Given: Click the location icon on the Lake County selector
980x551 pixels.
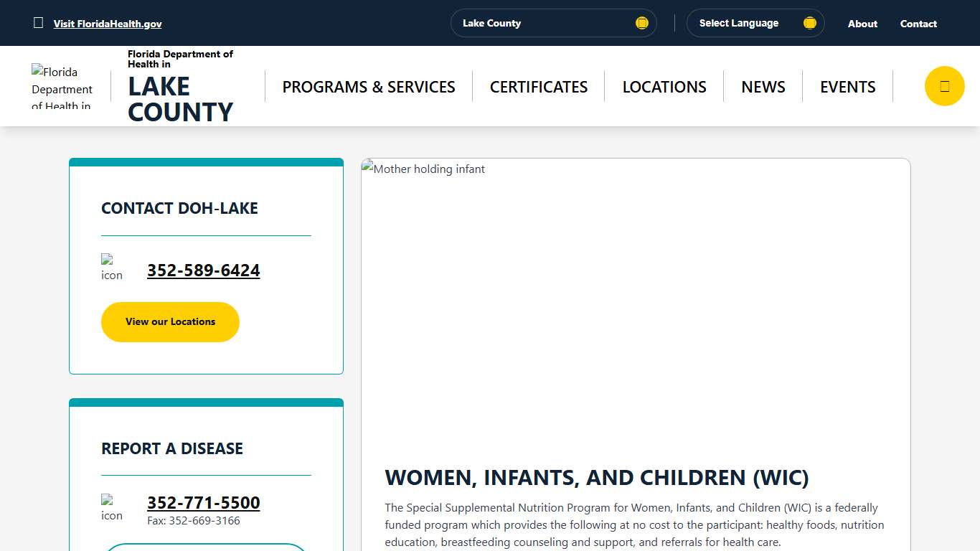Looking at the screenshot, I should click(642, 22).
